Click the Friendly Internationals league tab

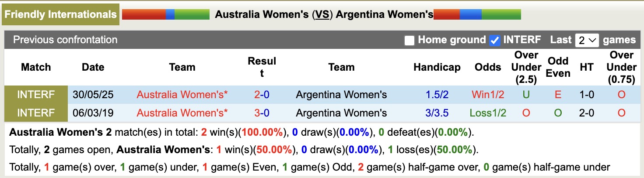(x=61, y=15)
